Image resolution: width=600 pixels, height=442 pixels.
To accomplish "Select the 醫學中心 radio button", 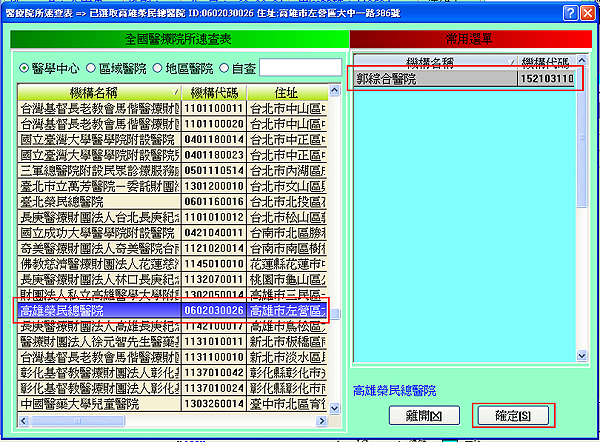I will [x=25, y=68].
